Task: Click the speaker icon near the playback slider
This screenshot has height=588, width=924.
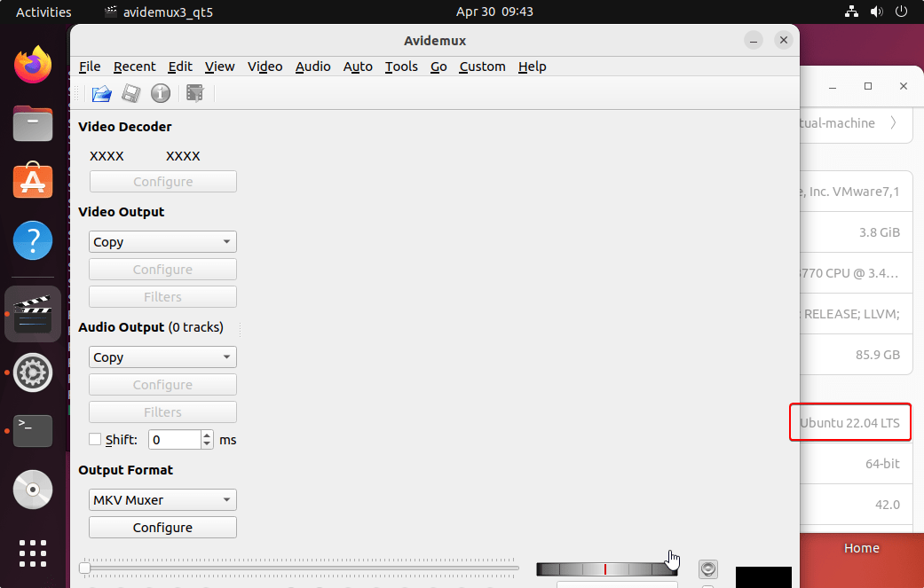Action: [x=707, y=568]
